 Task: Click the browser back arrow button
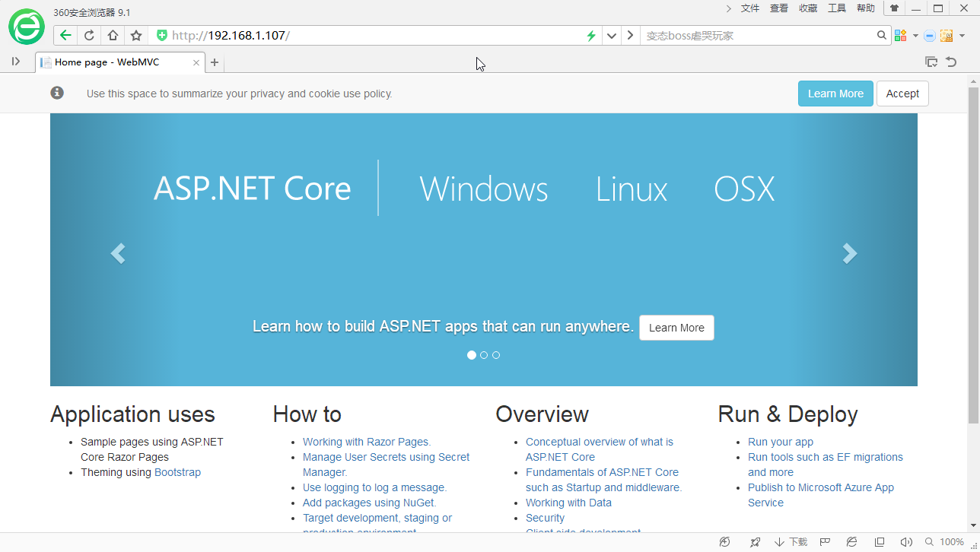(65, 35)
